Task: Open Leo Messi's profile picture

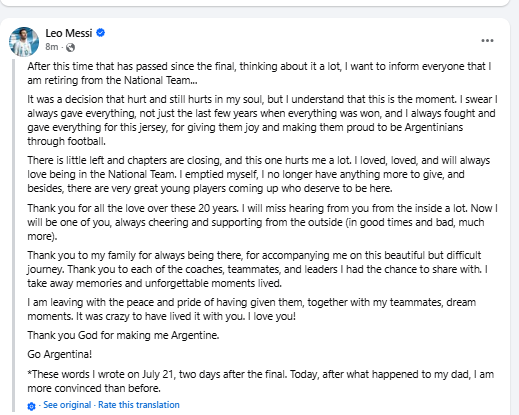Action: coord(24,42)
